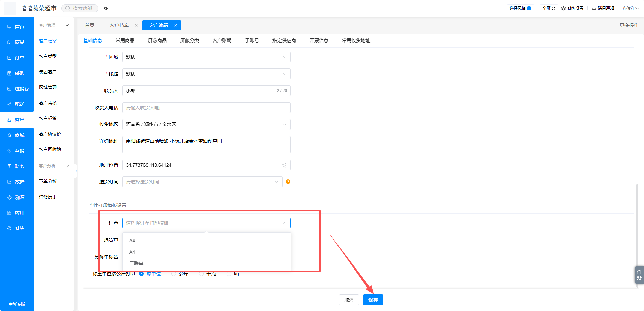Open the 财务 finance sidebar item

click(x=17, y=166)
